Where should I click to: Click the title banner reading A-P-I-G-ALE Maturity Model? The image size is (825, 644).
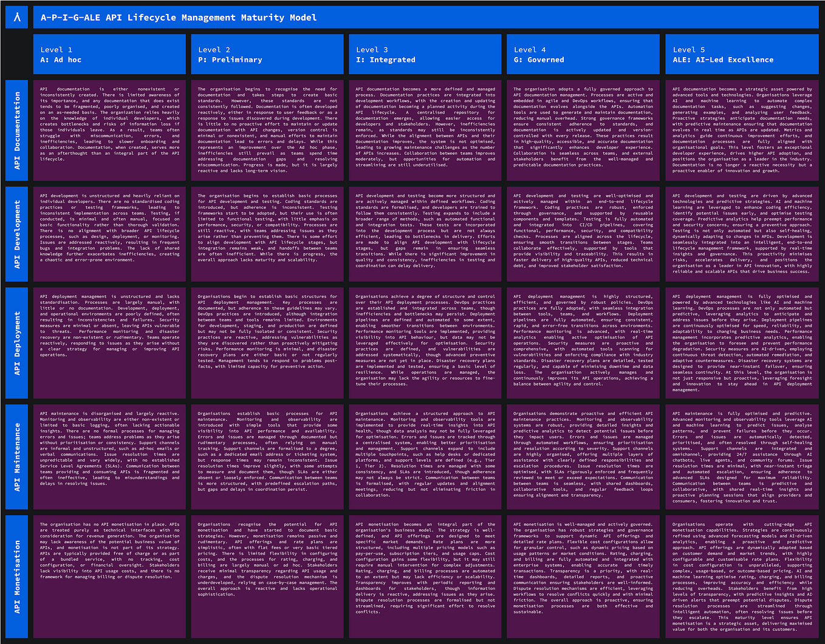pos(425,16)
